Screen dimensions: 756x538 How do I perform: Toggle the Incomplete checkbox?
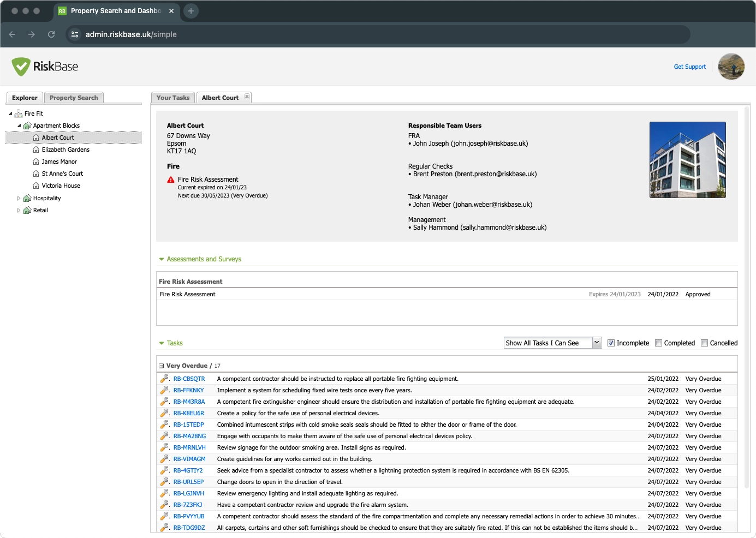[x=611, y=343]
